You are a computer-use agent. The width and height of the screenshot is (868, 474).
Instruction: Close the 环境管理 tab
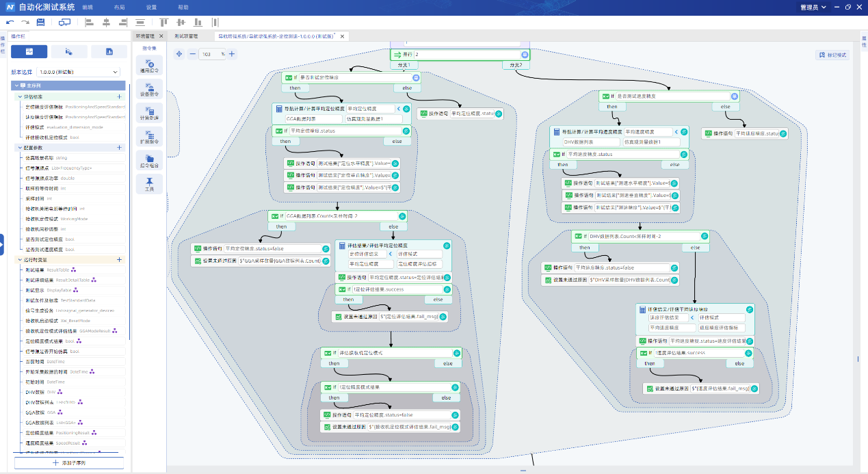tap(161, 36)
